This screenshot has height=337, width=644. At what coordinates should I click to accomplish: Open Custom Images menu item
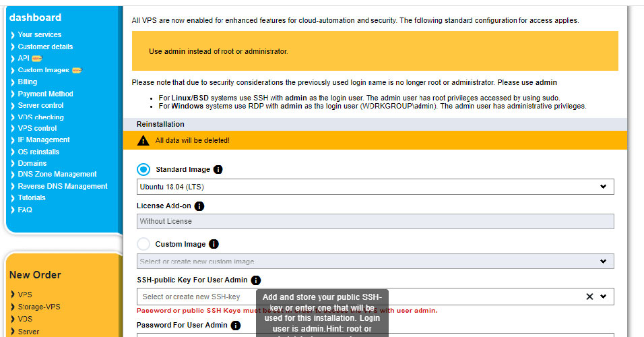[43, 70]
